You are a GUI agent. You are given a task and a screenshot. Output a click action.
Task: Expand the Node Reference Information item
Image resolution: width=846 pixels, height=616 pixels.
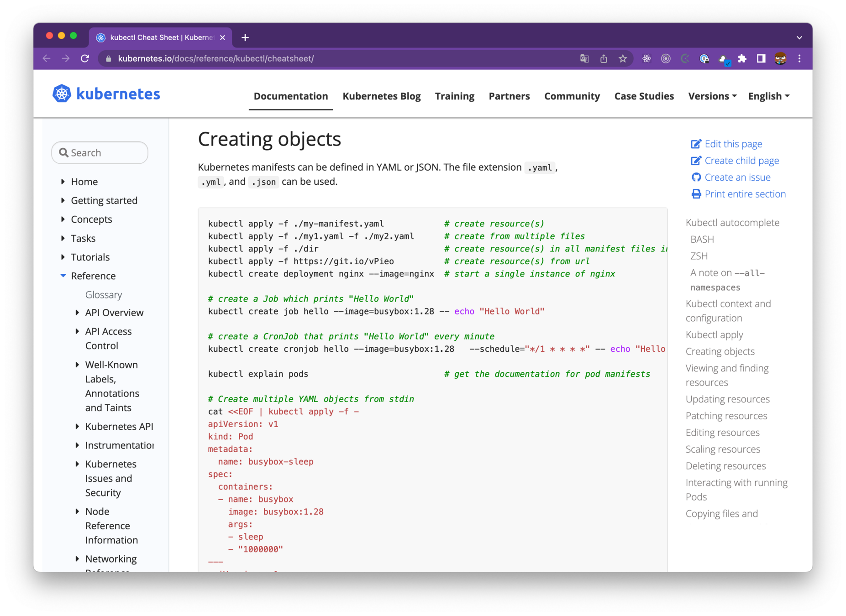77,511
